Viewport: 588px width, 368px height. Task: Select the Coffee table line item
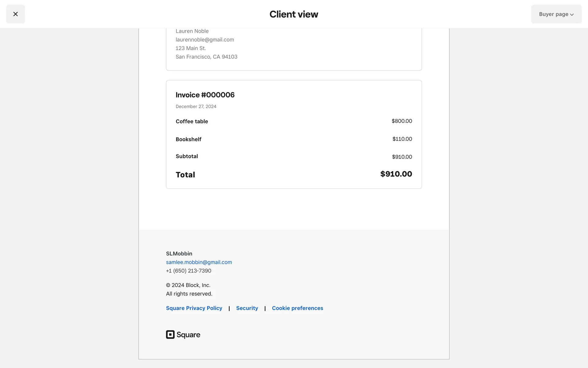coord(192,121)
